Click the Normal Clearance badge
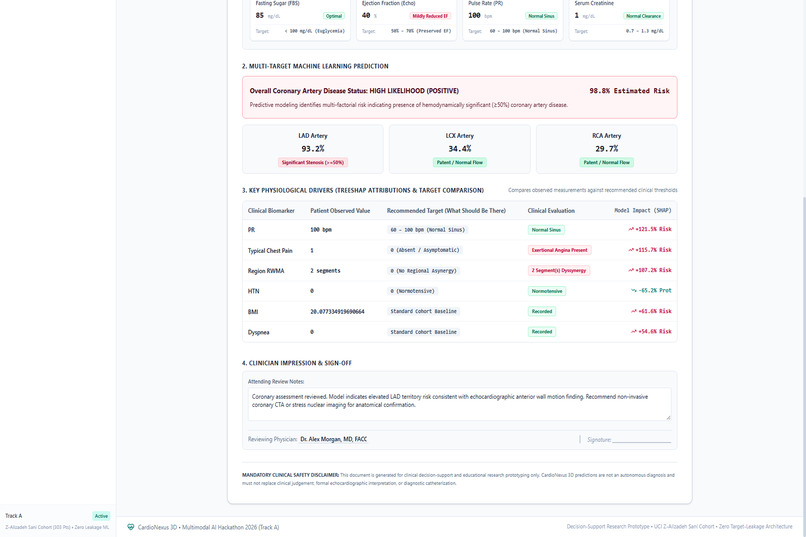 click(x=643, y=16)
